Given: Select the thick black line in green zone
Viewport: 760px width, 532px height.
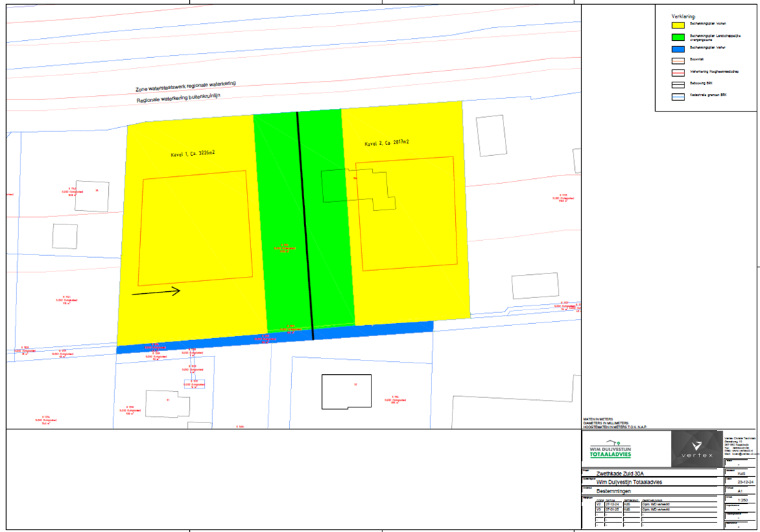Looking at the screenshot, I should 305,225.
